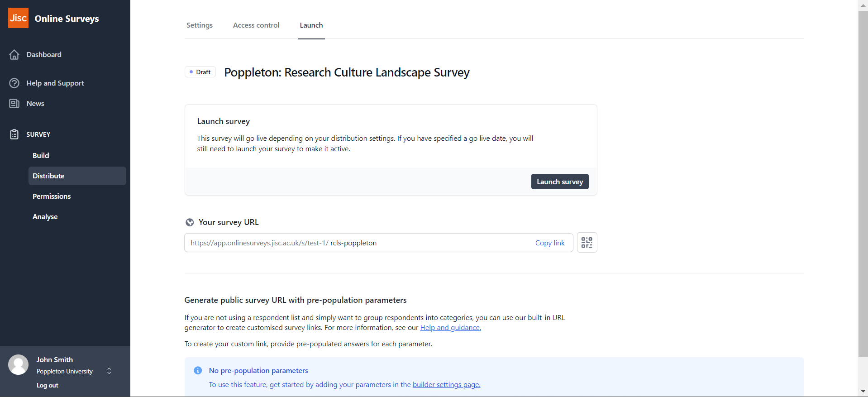Click the info icon in the no parameters notice
This screenshot has width=868, height=397.
pyautogui.click(x=198, y=371)
